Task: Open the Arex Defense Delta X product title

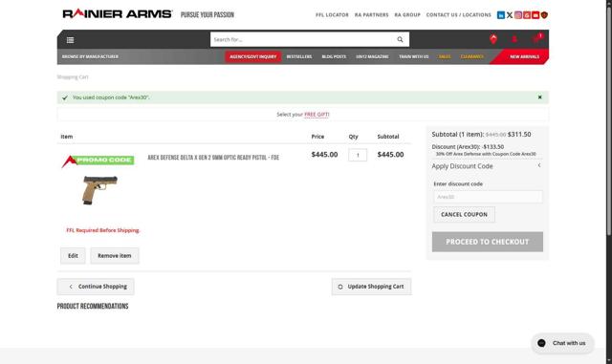Action: click(x=213, y=158)
